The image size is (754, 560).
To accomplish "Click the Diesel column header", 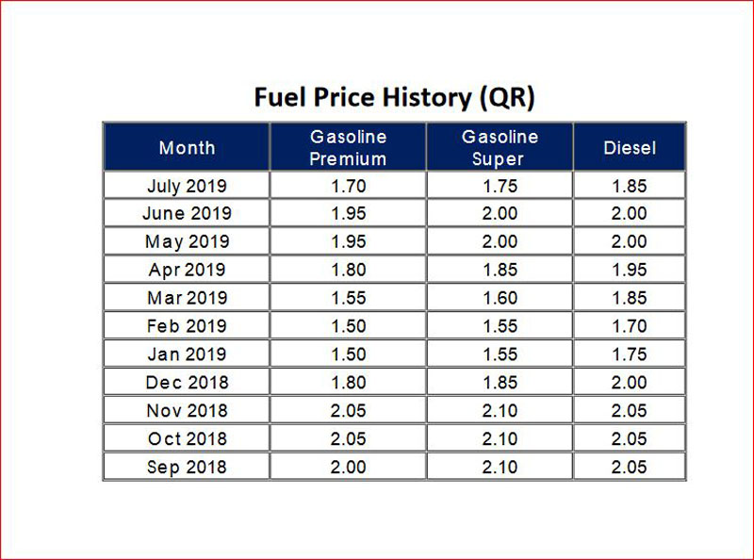I will click(x=630, y=147).
